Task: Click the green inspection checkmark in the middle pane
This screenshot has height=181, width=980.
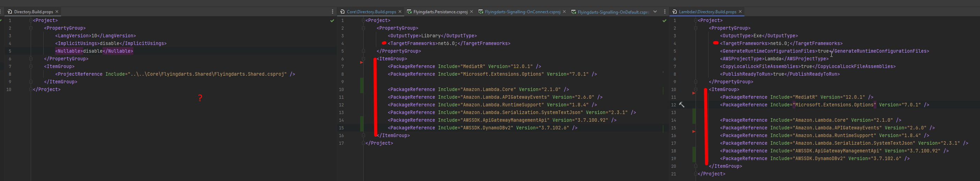Action: click(x=664, y=21)
